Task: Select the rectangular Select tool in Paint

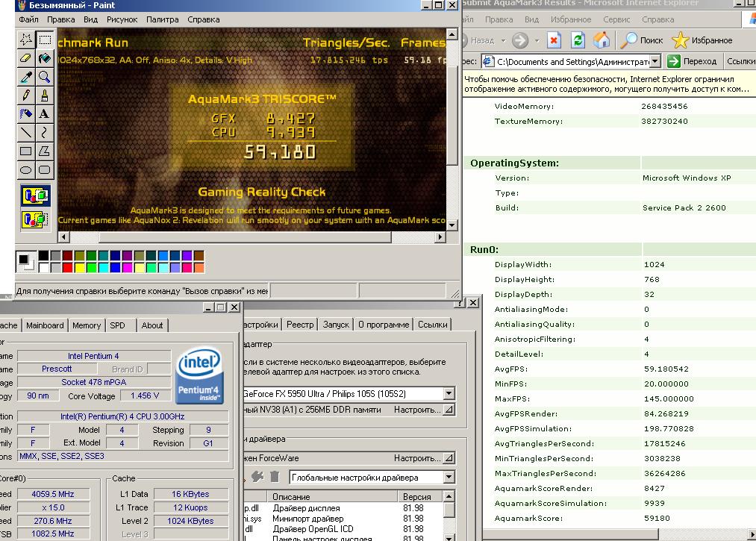Action: tap(44, 40)
